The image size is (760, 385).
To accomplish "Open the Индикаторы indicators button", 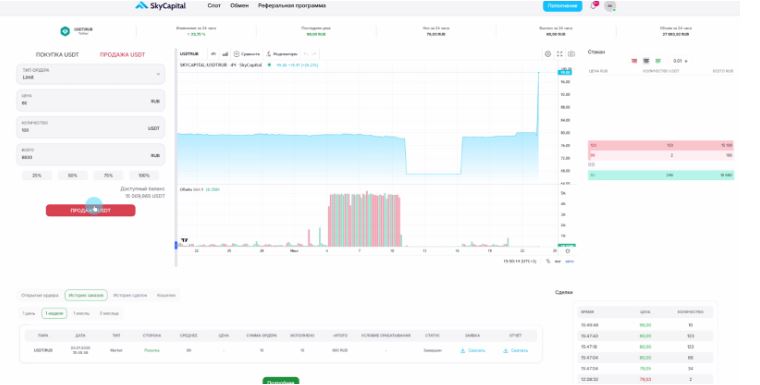I will coord(282,54).
